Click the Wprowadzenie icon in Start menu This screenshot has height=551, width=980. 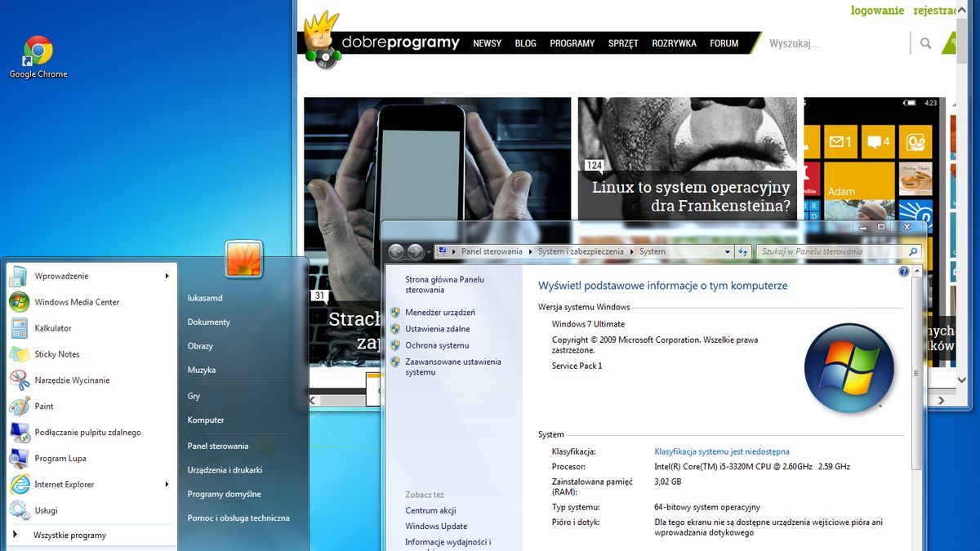19,276
